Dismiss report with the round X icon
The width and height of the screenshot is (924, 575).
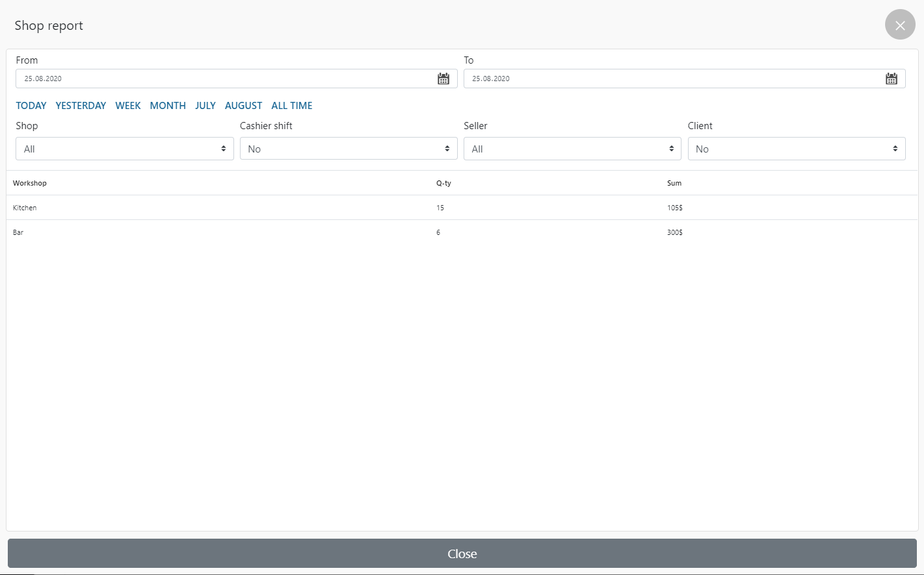click(900, 25)
